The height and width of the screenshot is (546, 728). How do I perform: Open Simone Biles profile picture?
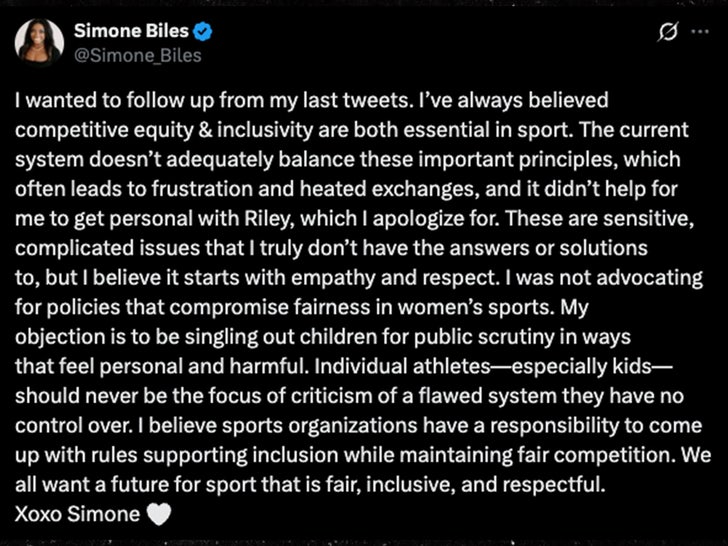coord(38,42)
